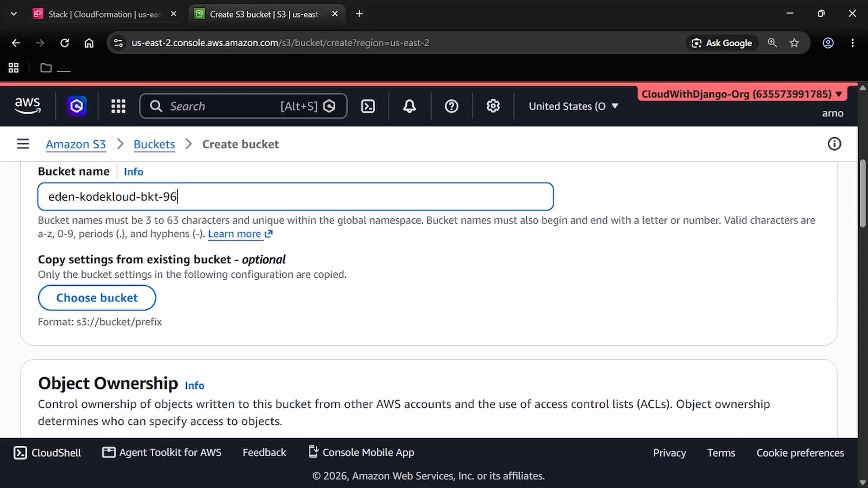Open Info link beside Object Ownership
The width and height of the screenshot is (868, 488).
[x=194, y=385]
